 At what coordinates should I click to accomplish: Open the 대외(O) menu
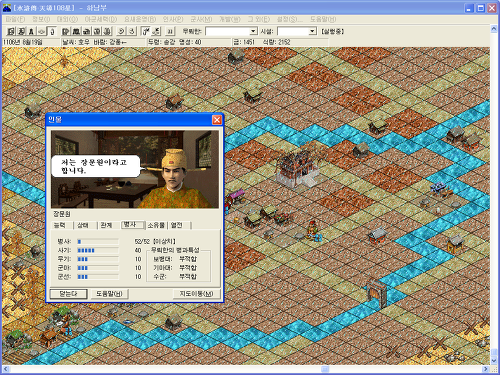pyautogui.click(x=67, y=19)
